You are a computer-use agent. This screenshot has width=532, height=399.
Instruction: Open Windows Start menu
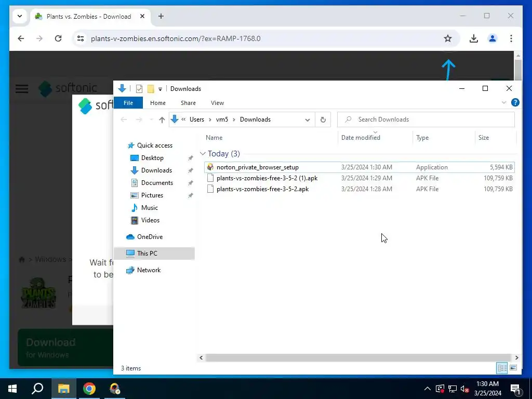coord(12,389)
